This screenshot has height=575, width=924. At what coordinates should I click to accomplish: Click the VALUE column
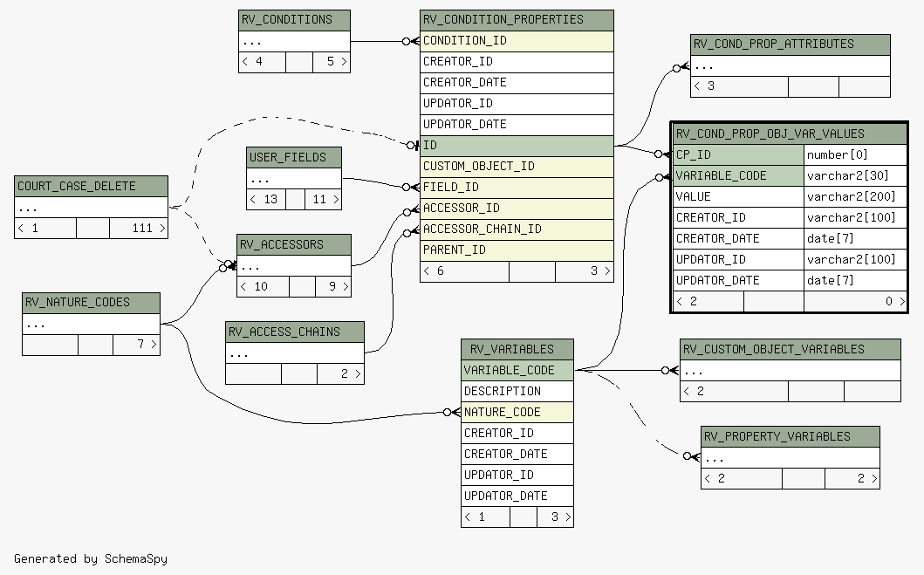[738, 197]
